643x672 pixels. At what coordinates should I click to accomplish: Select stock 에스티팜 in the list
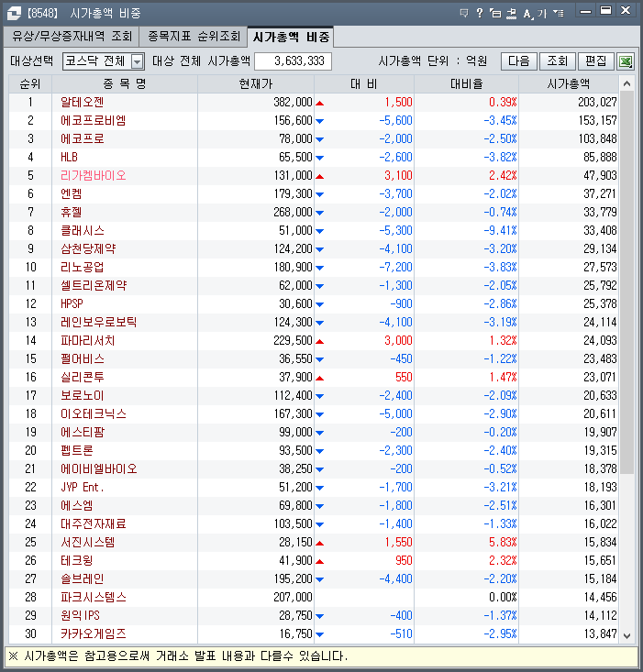pyautogui.click(x=82, y=433)
